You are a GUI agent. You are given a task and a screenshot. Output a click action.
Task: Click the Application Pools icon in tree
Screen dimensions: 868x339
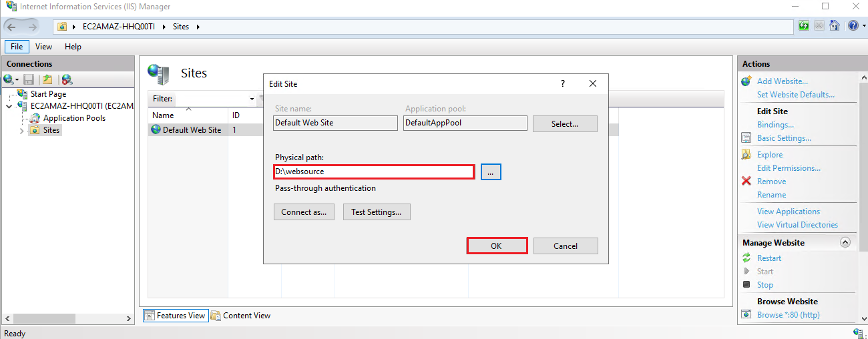point(36,118)
